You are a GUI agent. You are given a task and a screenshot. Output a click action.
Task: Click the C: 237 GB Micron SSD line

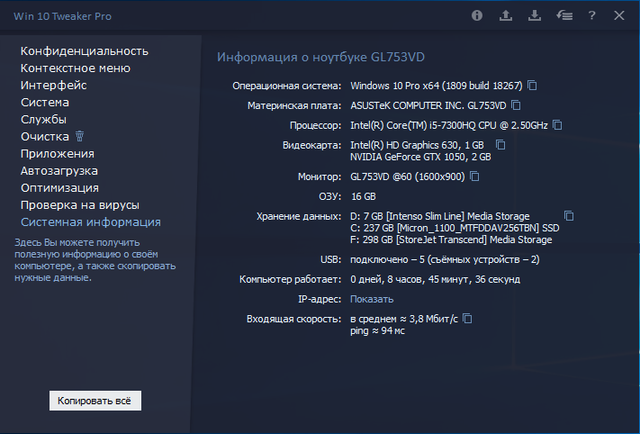point(455,228)
